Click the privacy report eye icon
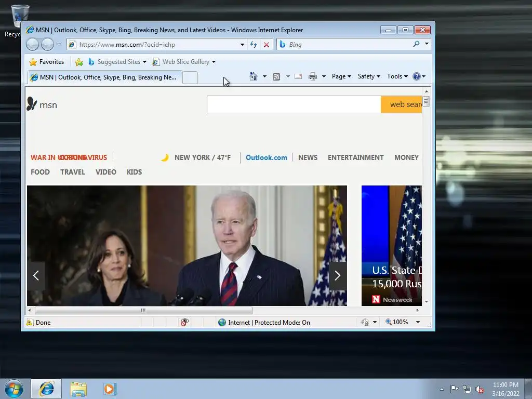 coord(184,322)
